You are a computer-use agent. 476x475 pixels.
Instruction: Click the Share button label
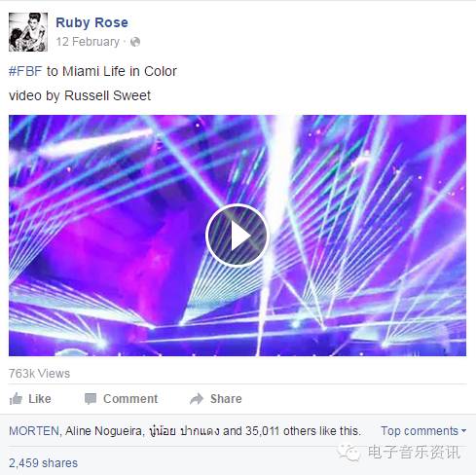coord(226,399)
